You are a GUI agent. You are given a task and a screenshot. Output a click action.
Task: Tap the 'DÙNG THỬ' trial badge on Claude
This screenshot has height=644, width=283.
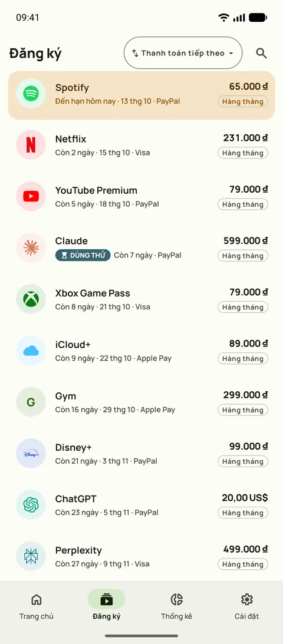(83, 256)
